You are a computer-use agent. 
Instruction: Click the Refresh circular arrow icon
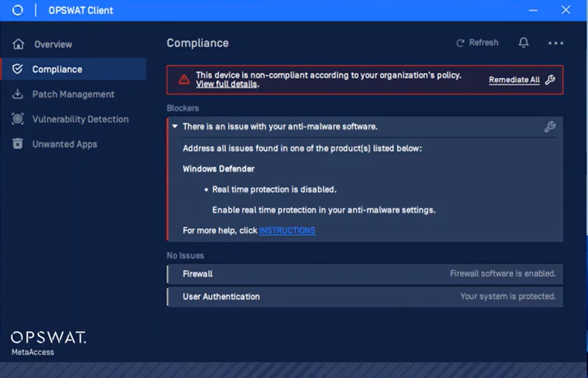(460, 43)
